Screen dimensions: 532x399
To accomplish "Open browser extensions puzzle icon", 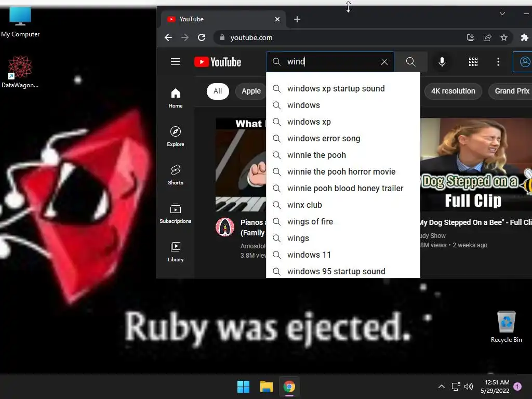I will [525, 37].
